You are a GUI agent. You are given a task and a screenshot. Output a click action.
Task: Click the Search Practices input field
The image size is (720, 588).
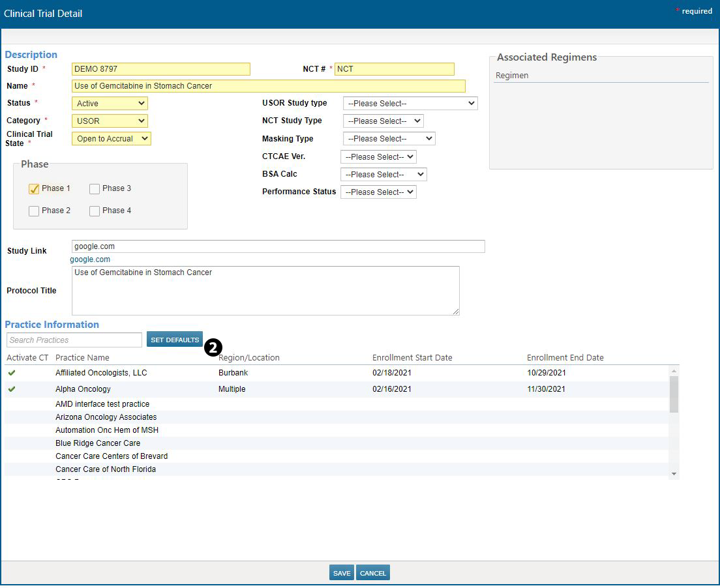point(74,340)
